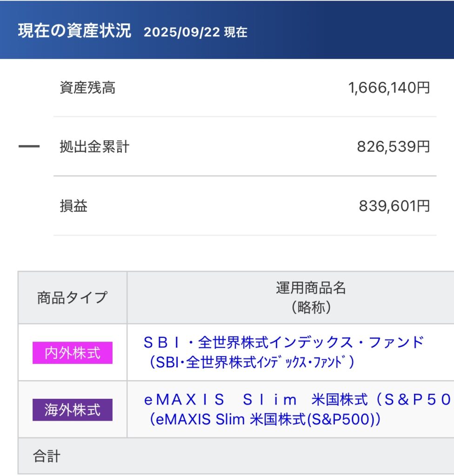Click the 拠出金累計 label
454x476 pixels.
(x=94, y=147)
